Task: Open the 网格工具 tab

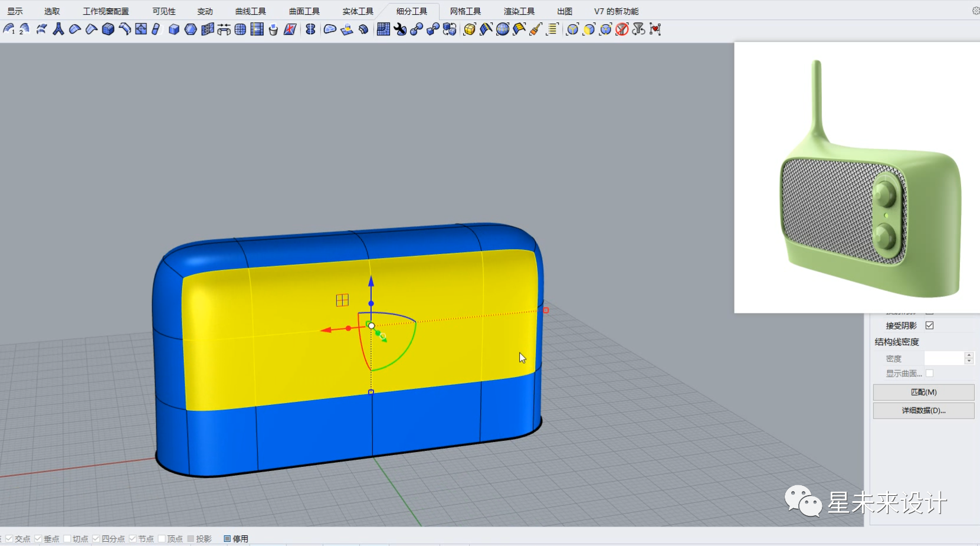Action: pos(466,11)
